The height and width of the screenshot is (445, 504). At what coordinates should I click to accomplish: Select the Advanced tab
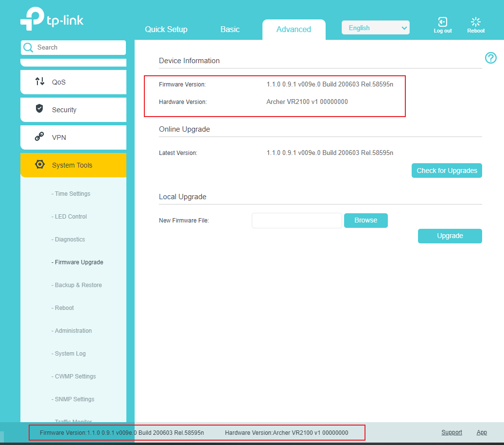(294, 29)
